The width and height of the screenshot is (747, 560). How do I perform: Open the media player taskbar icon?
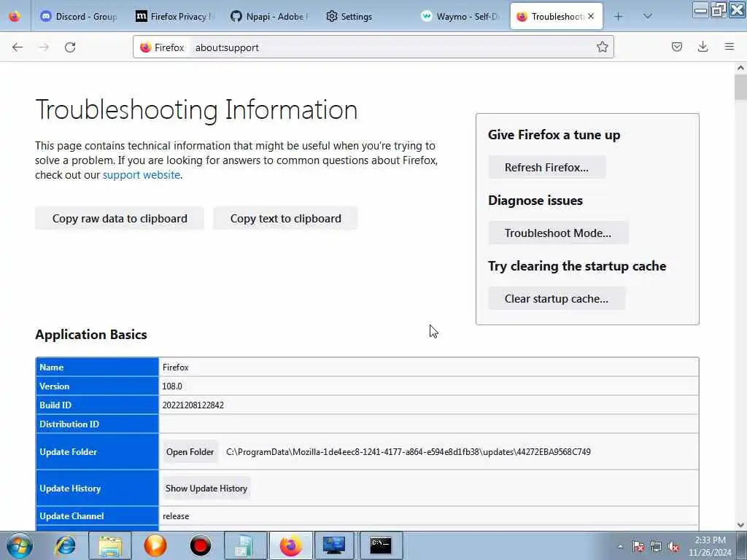(155, 545)
